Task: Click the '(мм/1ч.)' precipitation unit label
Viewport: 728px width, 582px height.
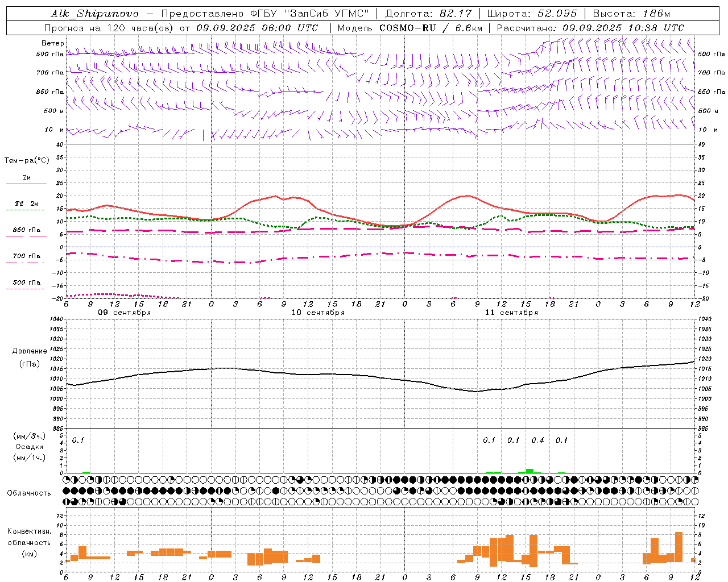Action: tap(30, 458)
